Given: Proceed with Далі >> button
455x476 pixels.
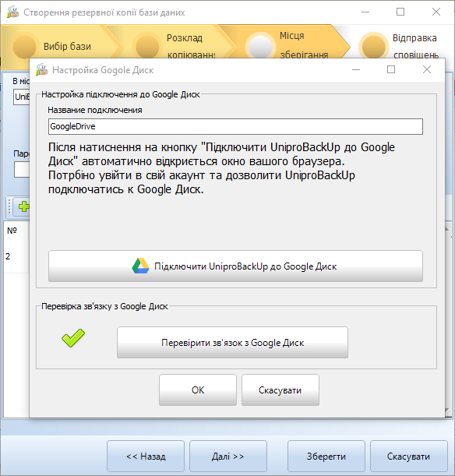Looking at the screenshot, I should click(x=228, y=457).
